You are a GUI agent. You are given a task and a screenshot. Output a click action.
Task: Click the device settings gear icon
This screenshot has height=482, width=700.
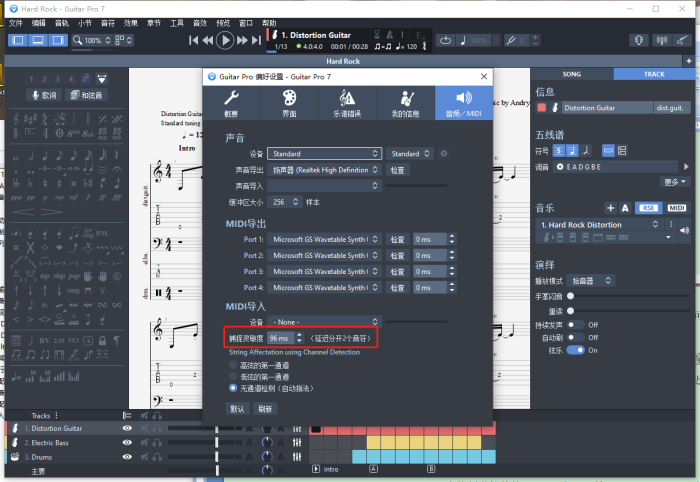443,154
